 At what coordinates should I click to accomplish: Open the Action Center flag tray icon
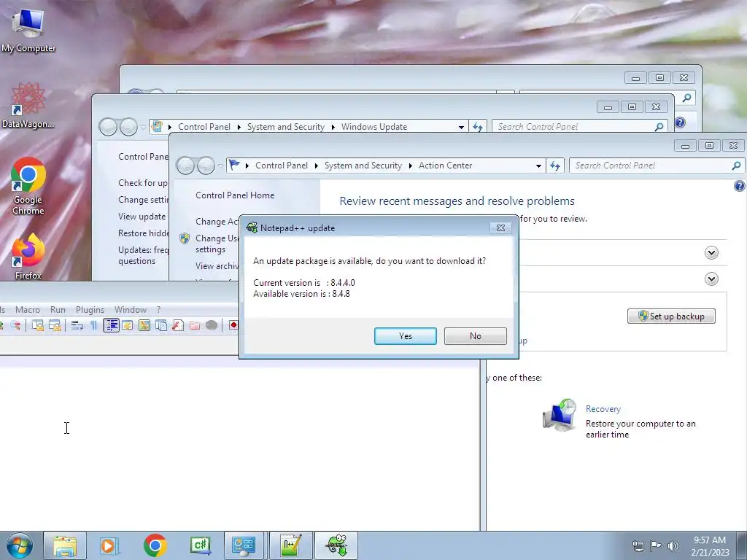(656, 546)
